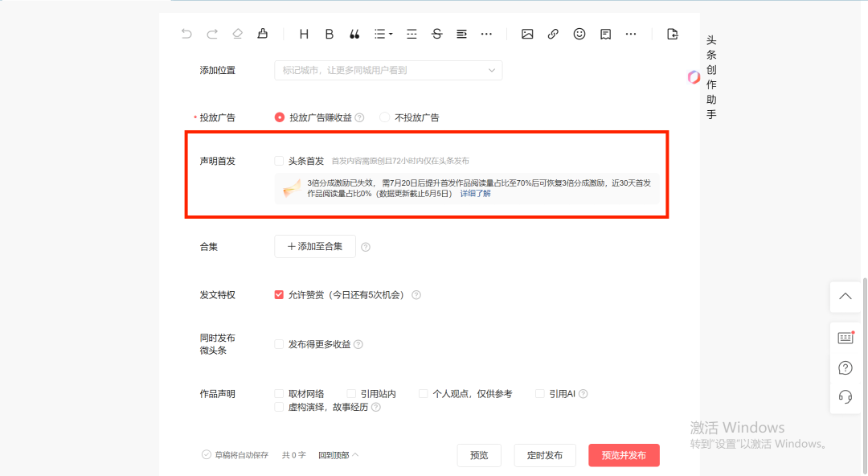Uncheck the 允许赞赏 checkbox

tap(279, 295)
